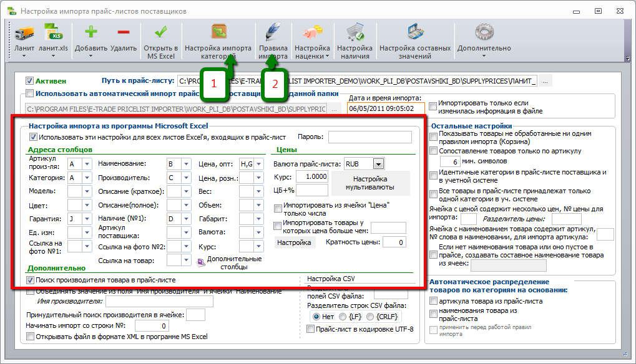
Task: Toggle import only if file changed
Action: (433, 106)
